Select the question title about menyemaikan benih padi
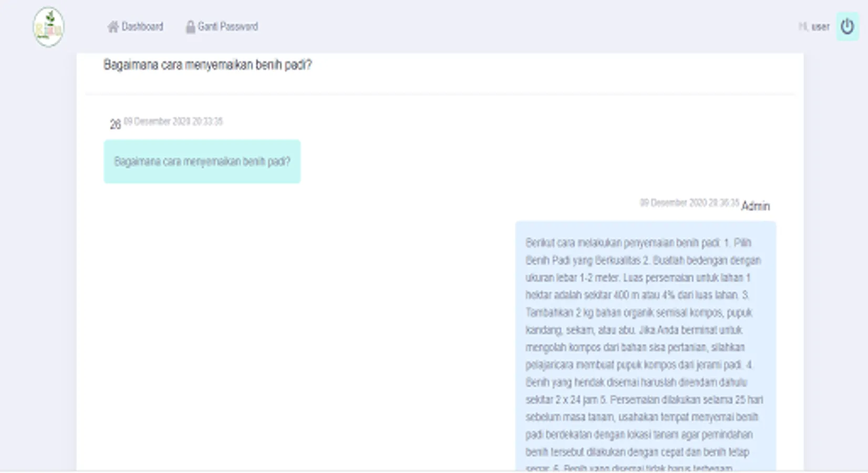Viewport: 868px width, 473px height. click(208, 65)
